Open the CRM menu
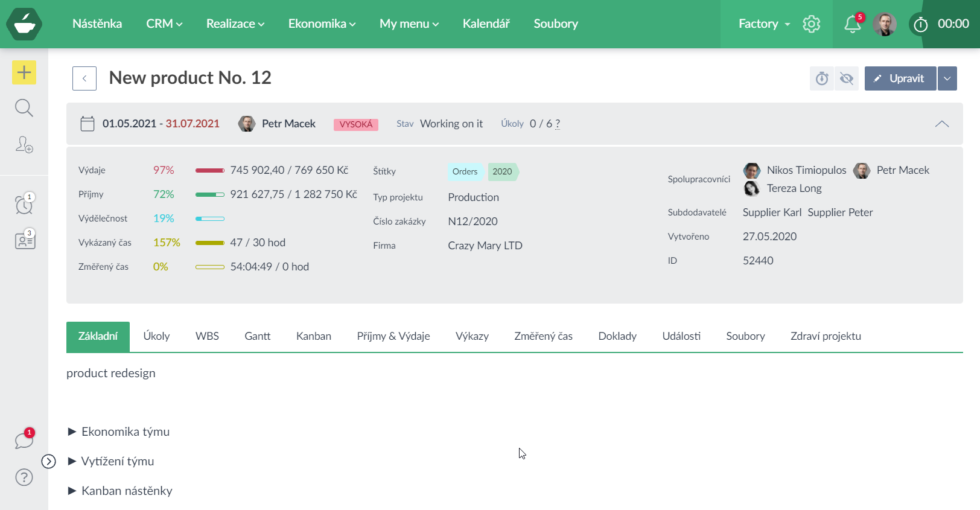The width and height of the screenshot is (980, 510). click(164, 24)
